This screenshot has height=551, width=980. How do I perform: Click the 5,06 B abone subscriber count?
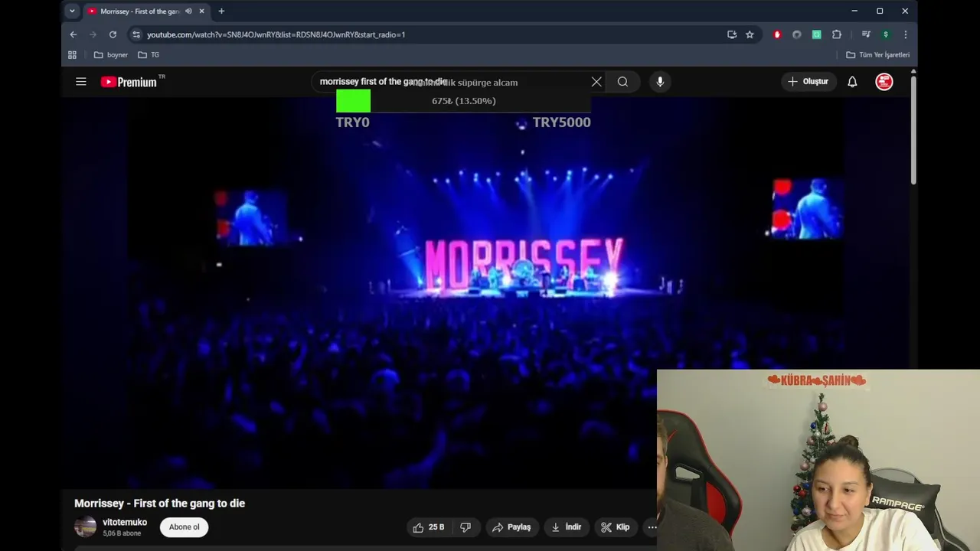tap(122, 533)
